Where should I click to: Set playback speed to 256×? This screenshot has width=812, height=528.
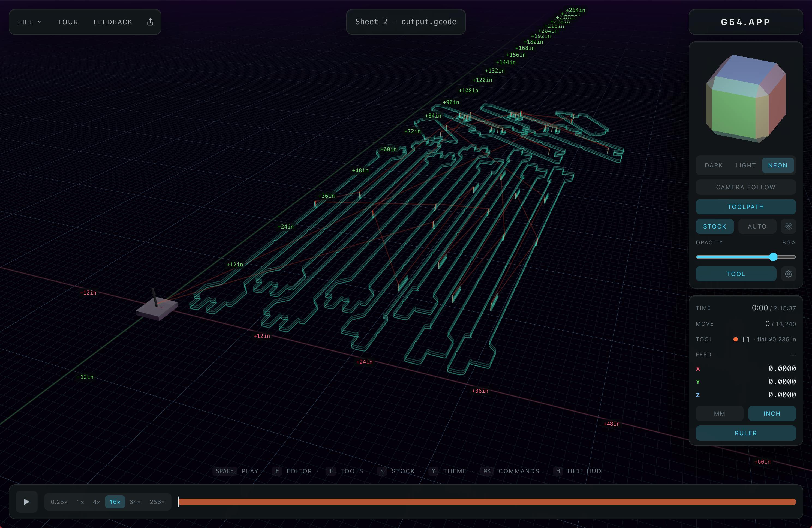pos(157,502)
